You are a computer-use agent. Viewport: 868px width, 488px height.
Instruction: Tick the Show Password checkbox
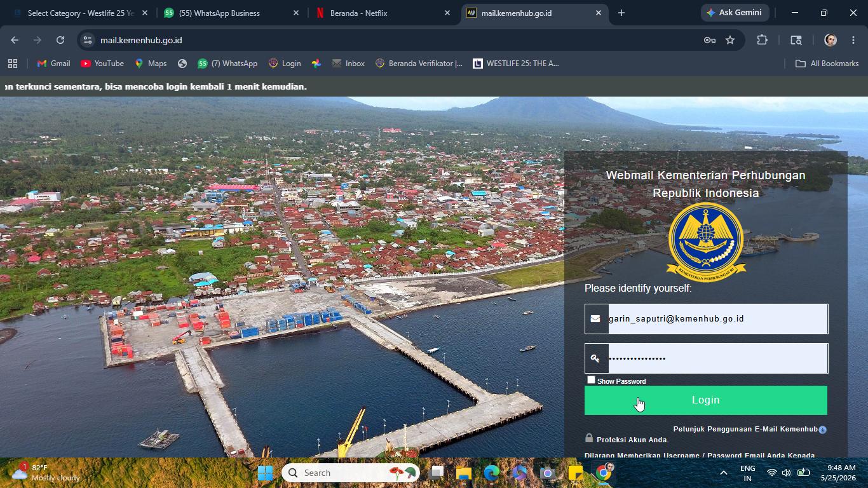click(x=591, y=380)
